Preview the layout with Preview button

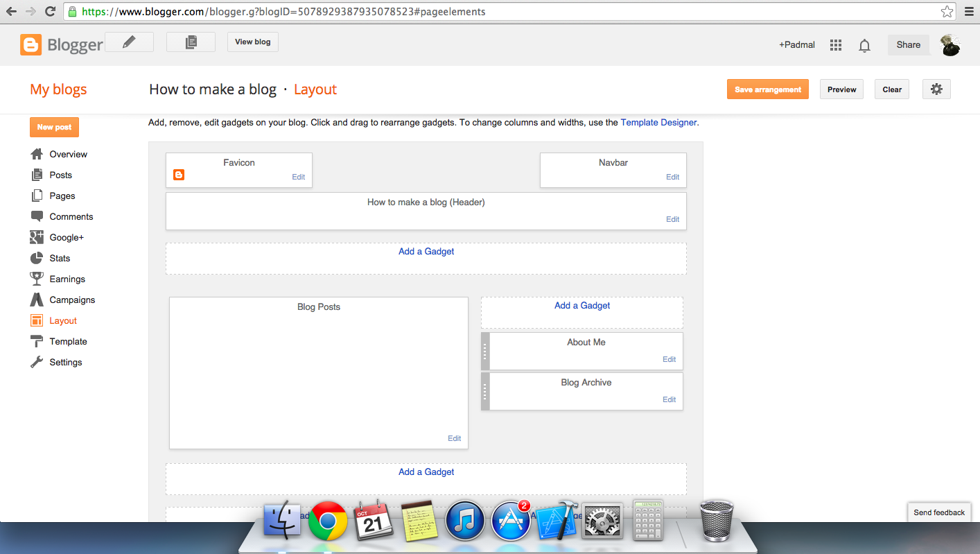[x=842, y=89]
